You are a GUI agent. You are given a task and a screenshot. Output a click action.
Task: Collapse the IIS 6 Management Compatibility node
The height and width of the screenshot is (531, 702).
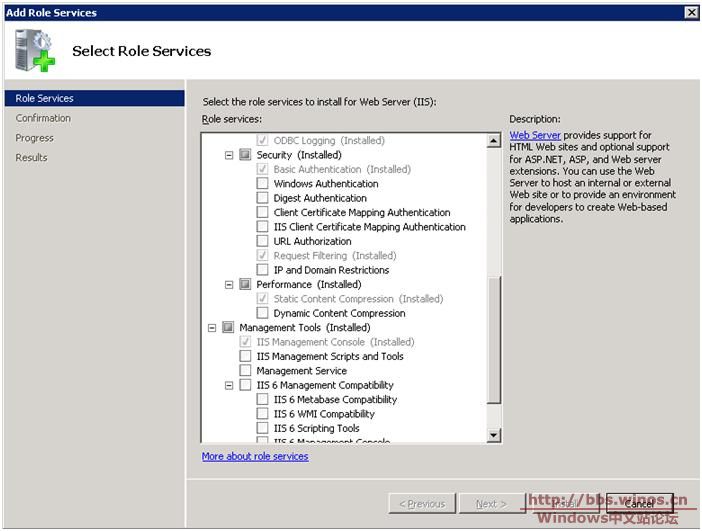pyautogui.click(x=229, y=385)
